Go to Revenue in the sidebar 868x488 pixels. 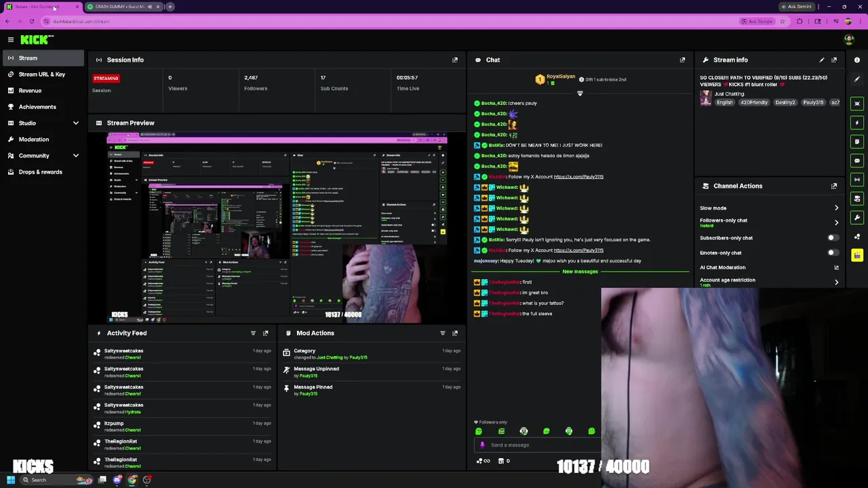42,91
